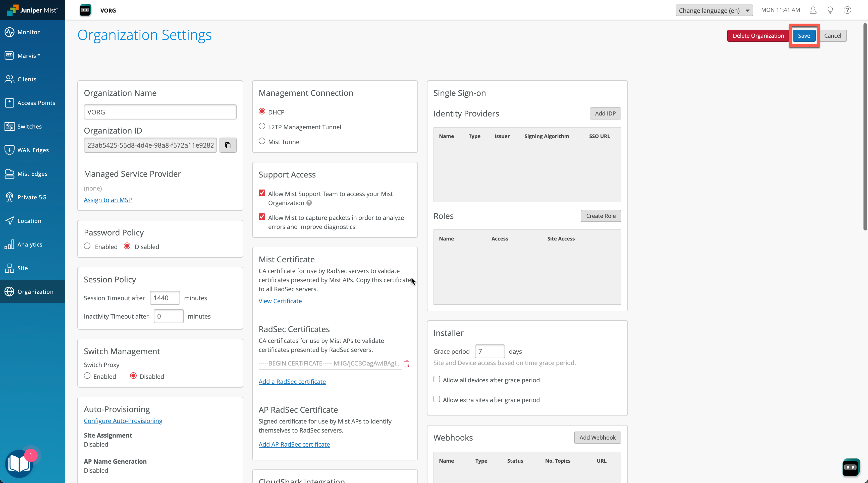Open the onboarding guide book icon
Screen dimensions: 868x483
click(x=19, y=464)
